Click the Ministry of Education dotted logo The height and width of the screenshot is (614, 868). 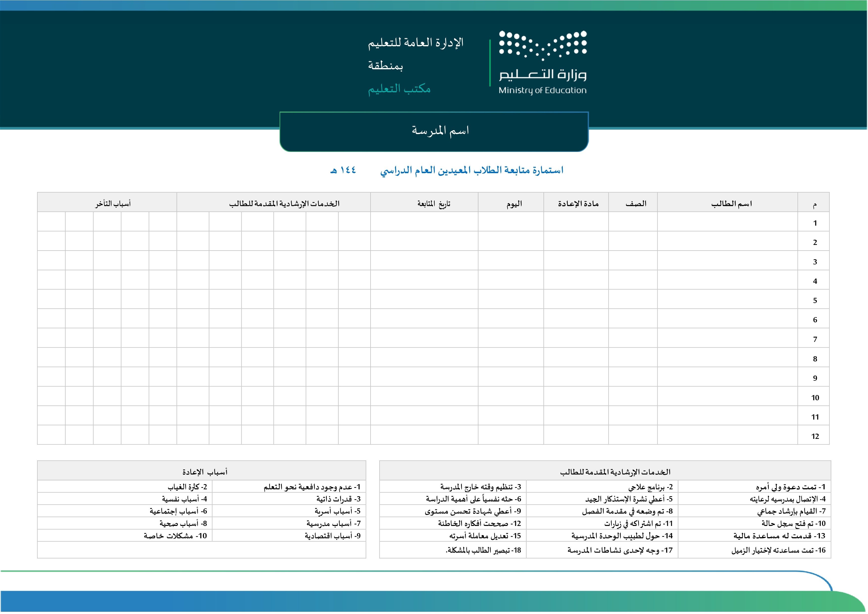coord(542,45)
